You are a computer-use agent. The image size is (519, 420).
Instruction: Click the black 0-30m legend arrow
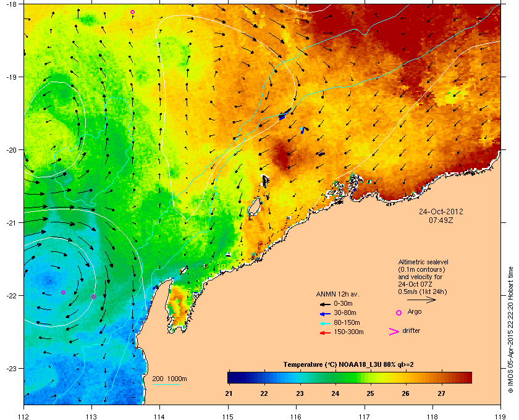(325, 304)
